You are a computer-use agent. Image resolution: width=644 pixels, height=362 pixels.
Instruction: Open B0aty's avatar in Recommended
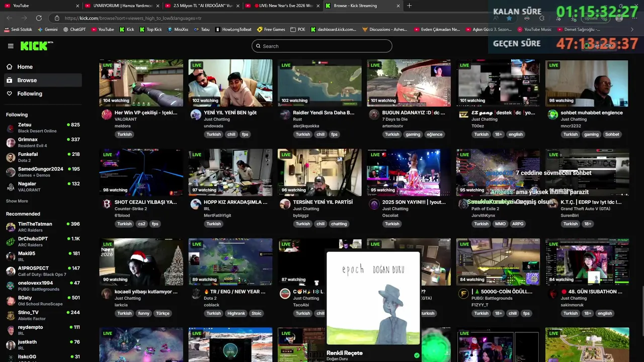pyautogui.click(x=11, y=301)
